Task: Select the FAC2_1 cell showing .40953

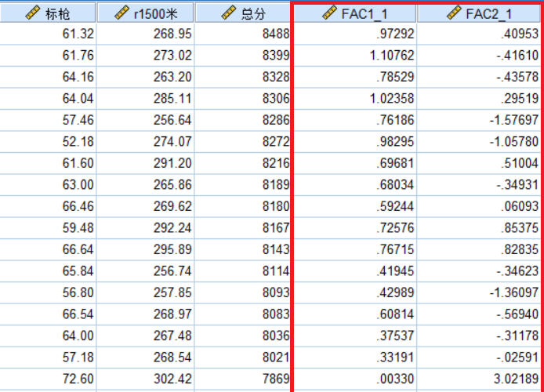Action: click(x=479, y=34)
